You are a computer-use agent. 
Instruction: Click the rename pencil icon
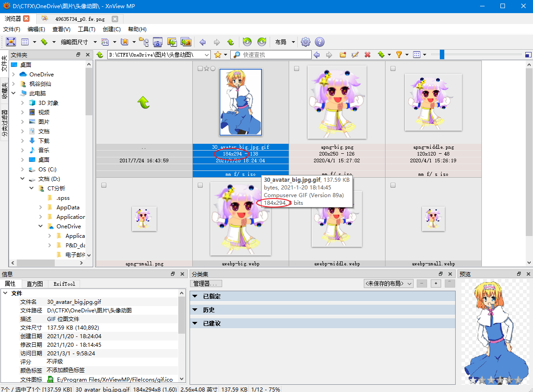355,55
